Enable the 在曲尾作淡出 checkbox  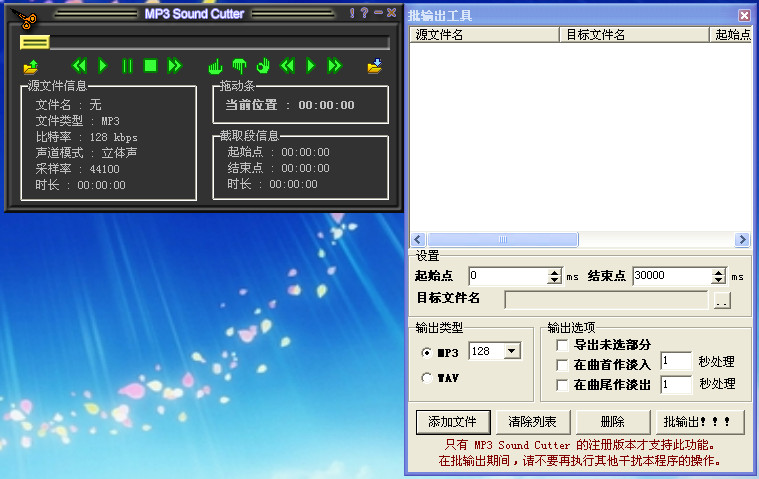[x=562, y=385]
